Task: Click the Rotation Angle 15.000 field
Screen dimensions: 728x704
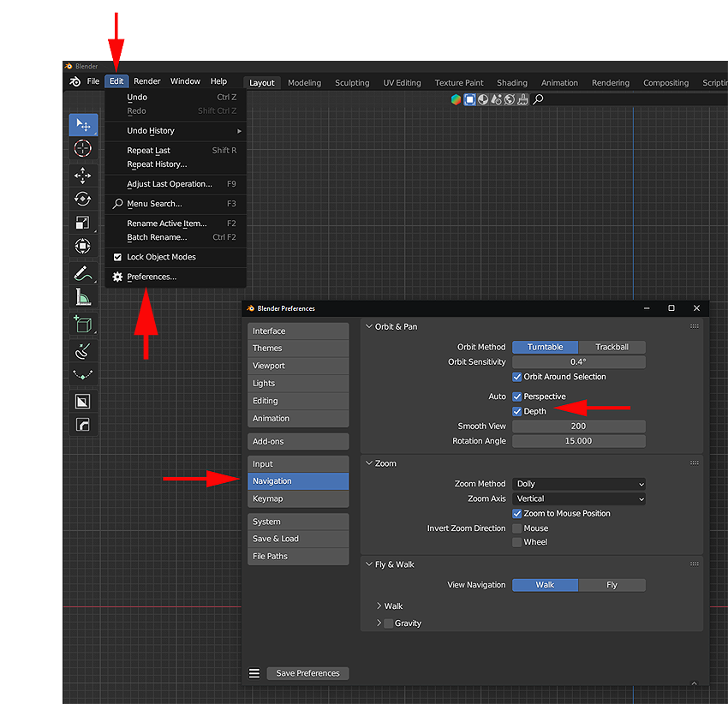Action: 578,441
